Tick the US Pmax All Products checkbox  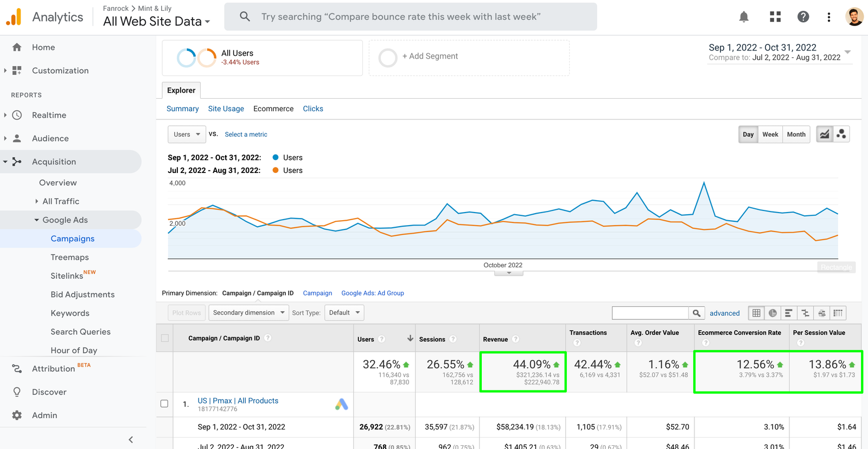(164, 403)
